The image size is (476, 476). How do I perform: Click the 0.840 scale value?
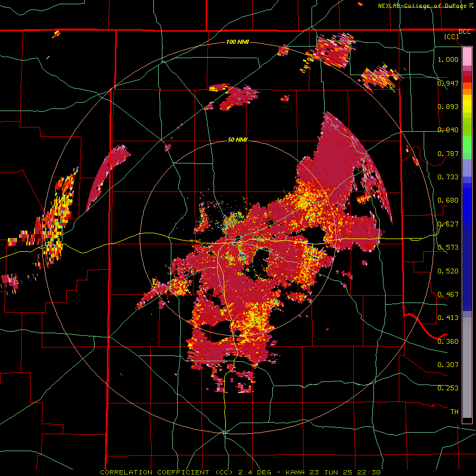448,130
